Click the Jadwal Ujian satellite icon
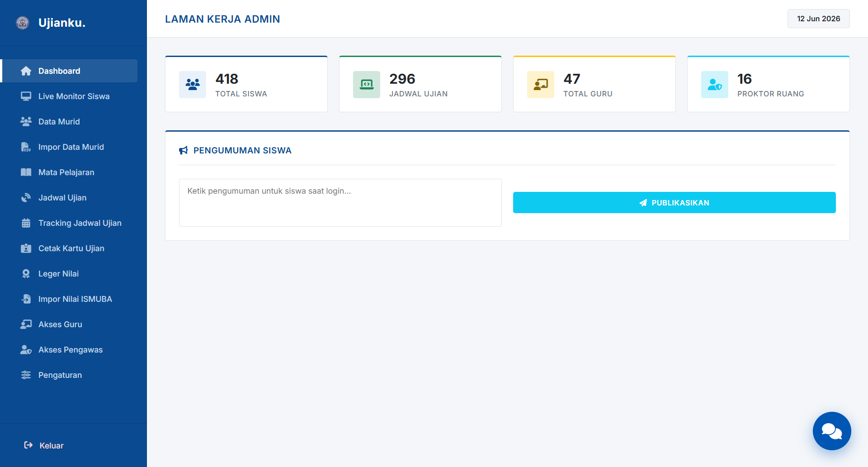The height and width of the screenshot is (467, 868). click(26, 198)
